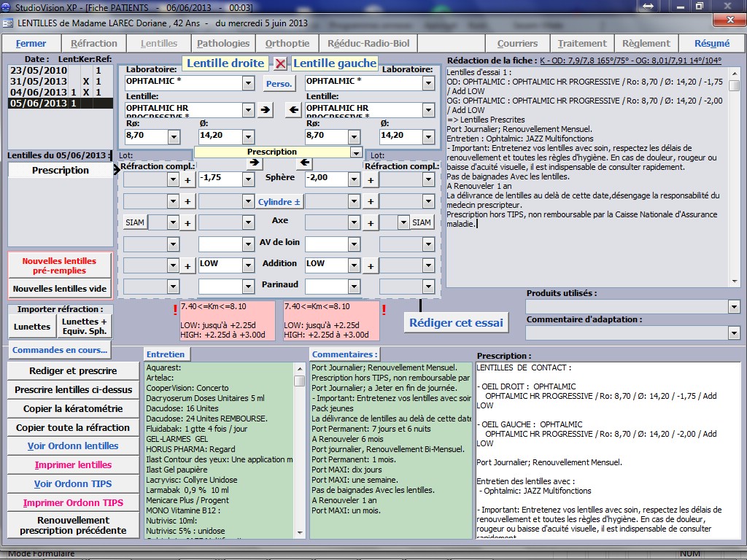Click the left SIAM button on Axe row
747x560 pixels.
point(135,222)
